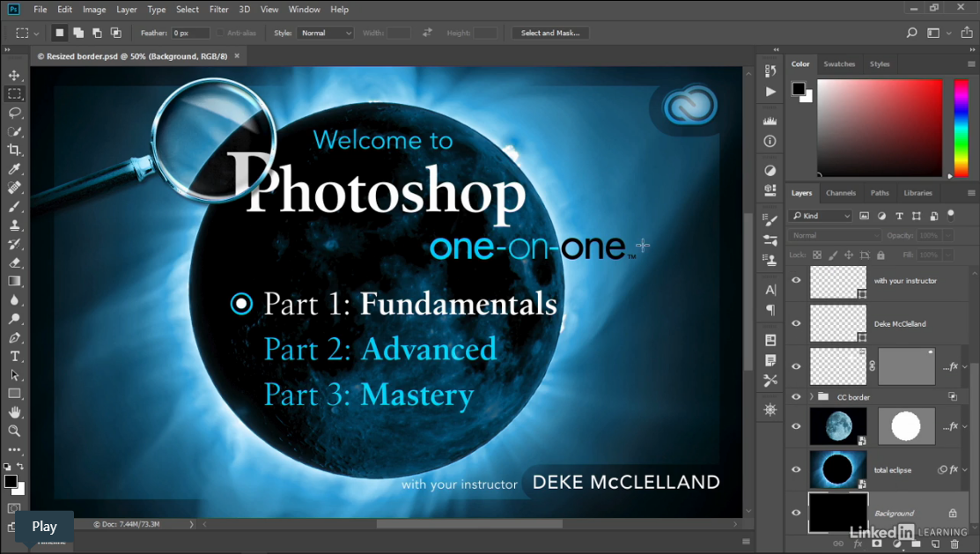
Task: Select the Move tool
Action: [14, 75]
